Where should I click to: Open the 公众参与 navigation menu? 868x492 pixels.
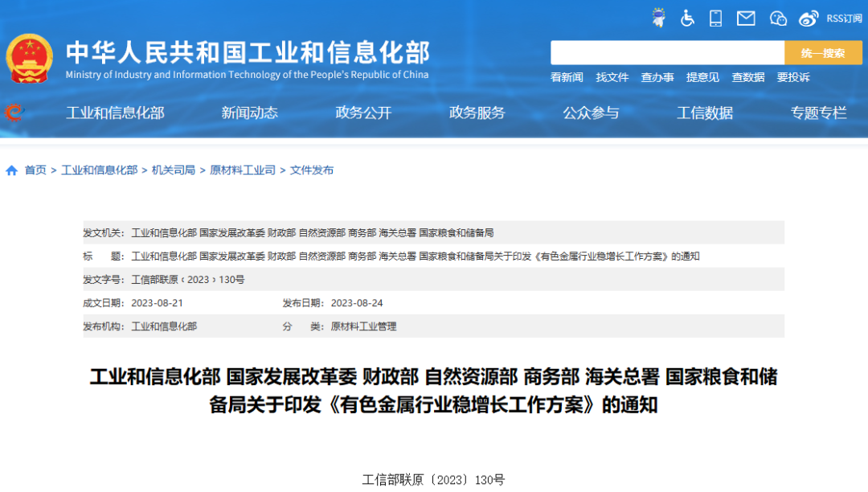[x=591, y=113]
